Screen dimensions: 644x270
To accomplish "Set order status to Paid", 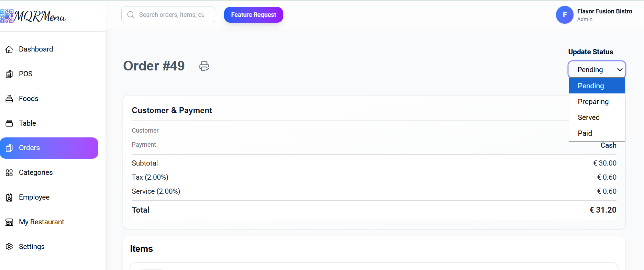I will (585, 133).
